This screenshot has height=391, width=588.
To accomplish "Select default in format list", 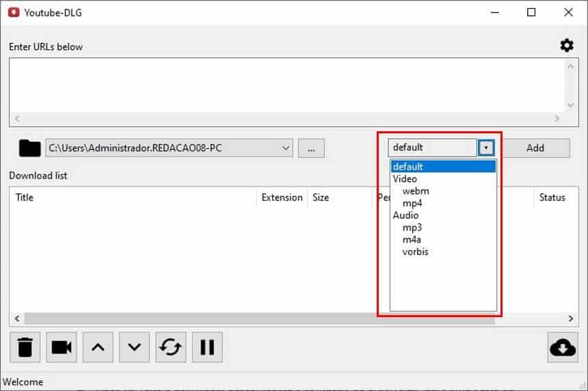I will 443,166.
